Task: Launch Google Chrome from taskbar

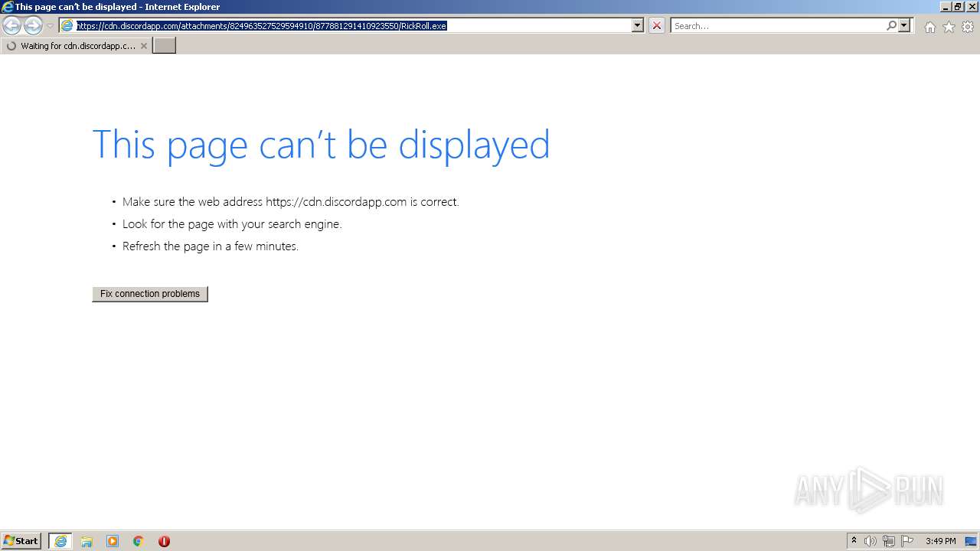Action: (139, 541)
